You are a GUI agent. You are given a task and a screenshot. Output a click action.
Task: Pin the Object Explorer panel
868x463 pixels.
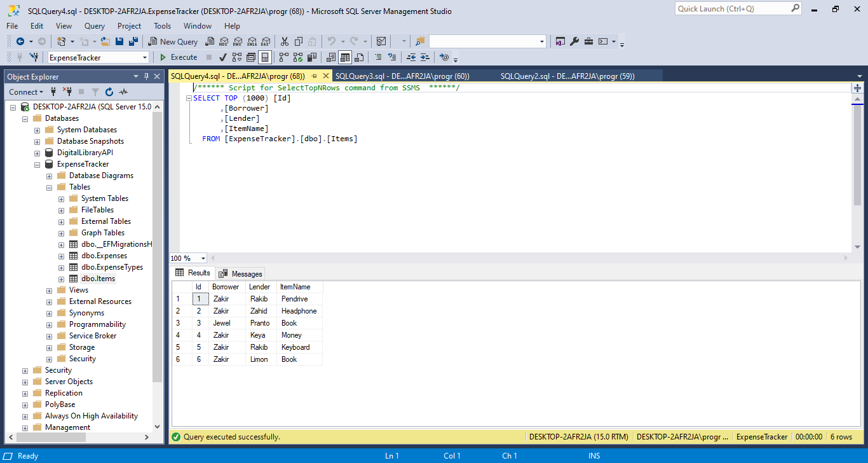tap(146, 77)
